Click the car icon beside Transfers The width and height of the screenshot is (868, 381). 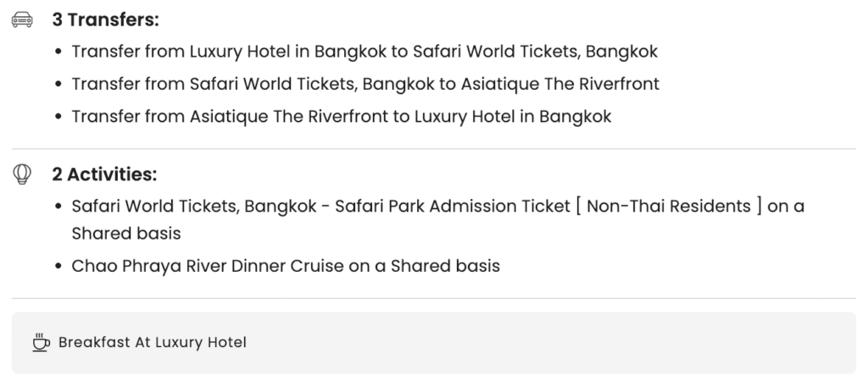[22, 19]
